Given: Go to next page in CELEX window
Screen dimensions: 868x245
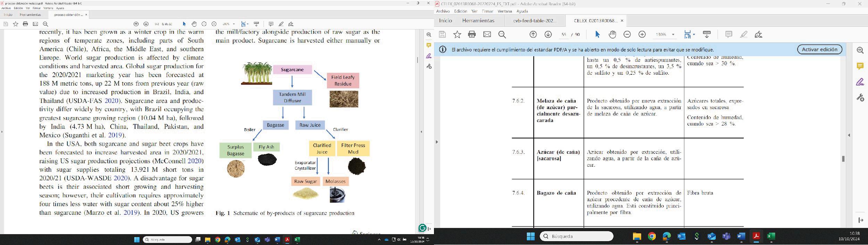Looking at the screenshot, I should [548, 34].
